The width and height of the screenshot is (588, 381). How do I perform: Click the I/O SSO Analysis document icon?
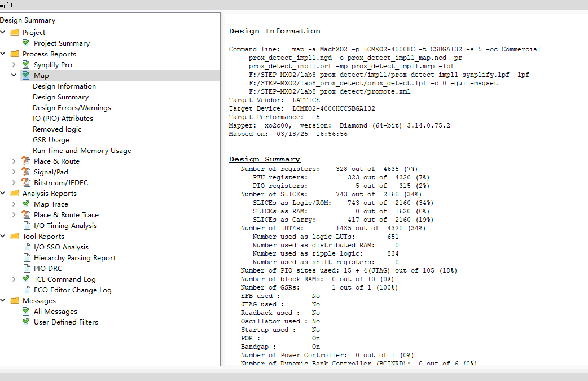(26, 247)
